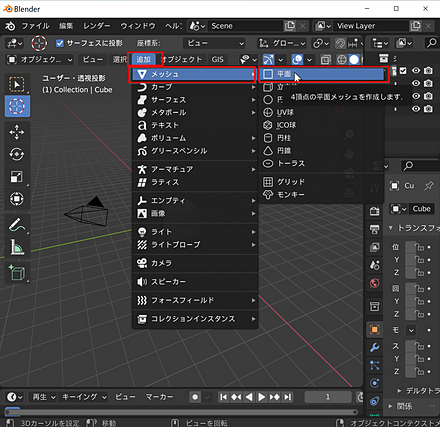Select the Move tool
The height and width of the screenshot is (427, 440).
17,132
